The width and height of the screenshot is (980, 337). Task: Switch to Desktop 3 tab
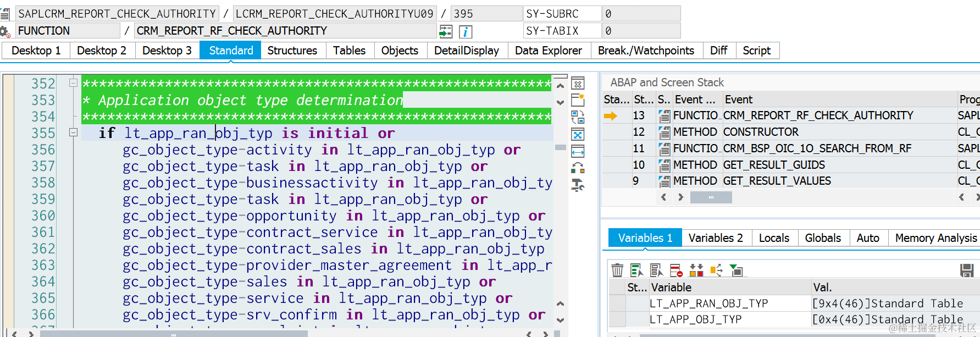point(167,51)
